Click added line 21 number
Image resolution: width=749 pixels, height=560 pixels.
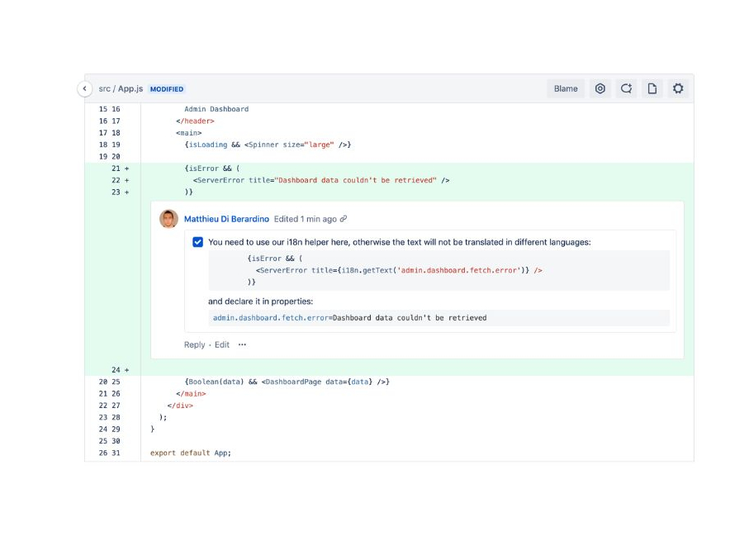pyautogui.click(x=116, y=168)
